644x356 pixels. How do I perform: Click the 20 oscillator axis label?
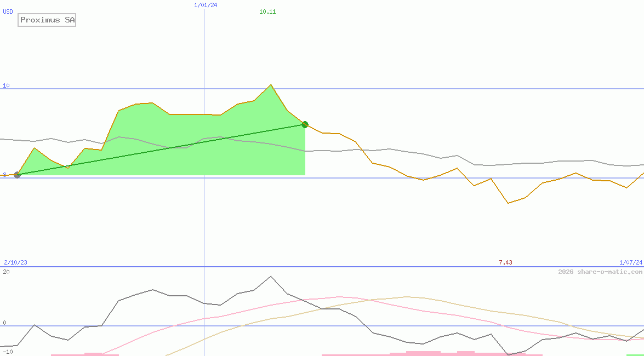click(x=6, y=272)
